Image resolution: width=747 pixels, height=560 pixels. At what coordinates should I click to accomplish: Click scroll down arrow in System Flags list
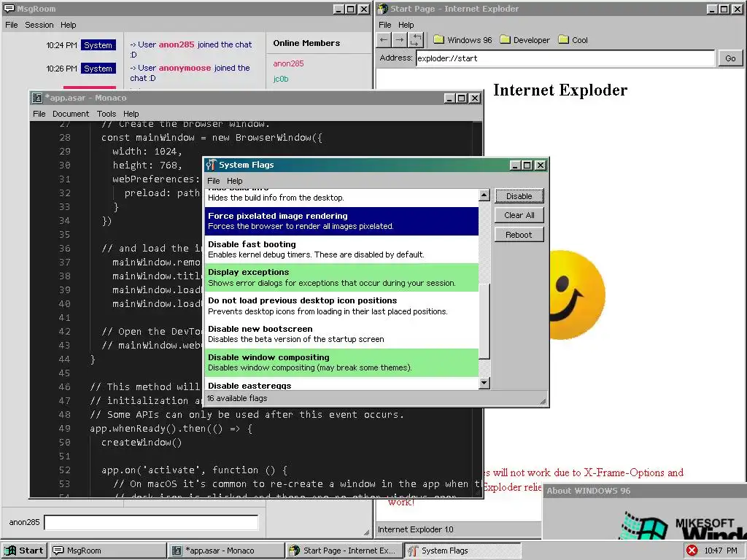pyautogui.click(x=484, y=383)
